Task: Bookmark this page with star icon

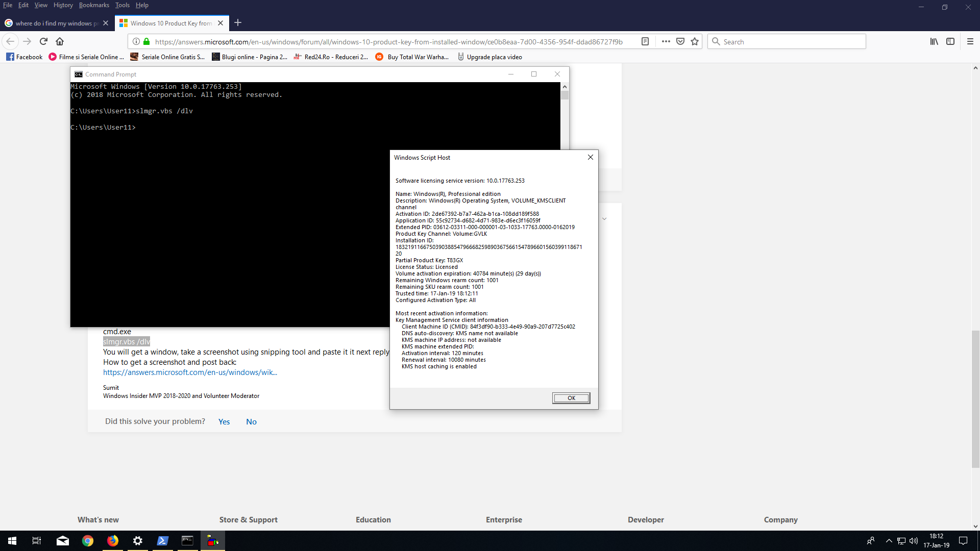Action: pyautogui.click(x=695, y=41)
